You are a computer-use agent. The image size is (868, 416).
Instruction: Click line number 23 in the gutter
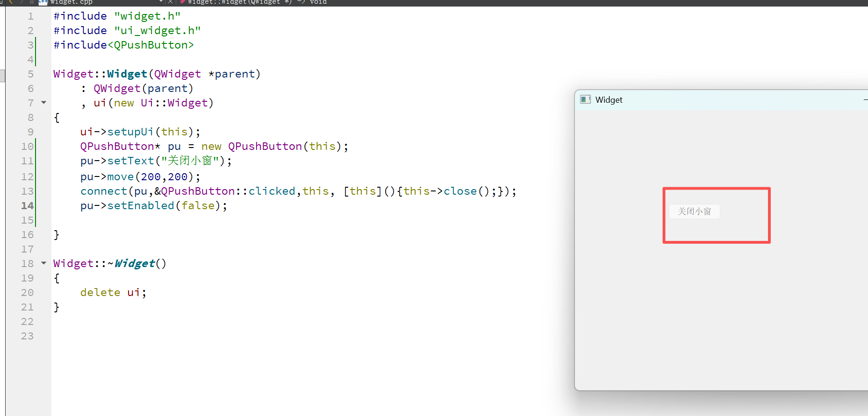pos(28,336)
